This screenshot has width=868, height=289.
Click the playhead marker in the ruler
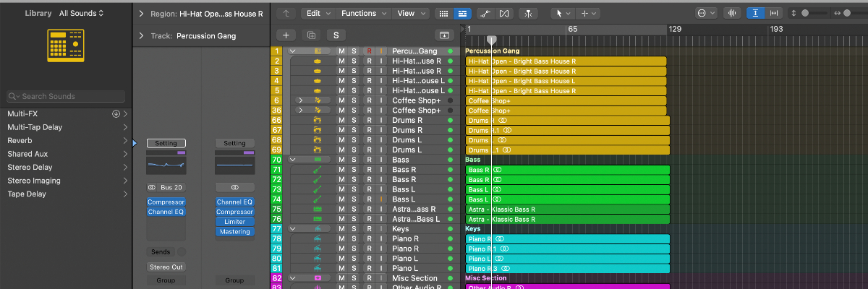click(x=492, y=40)
